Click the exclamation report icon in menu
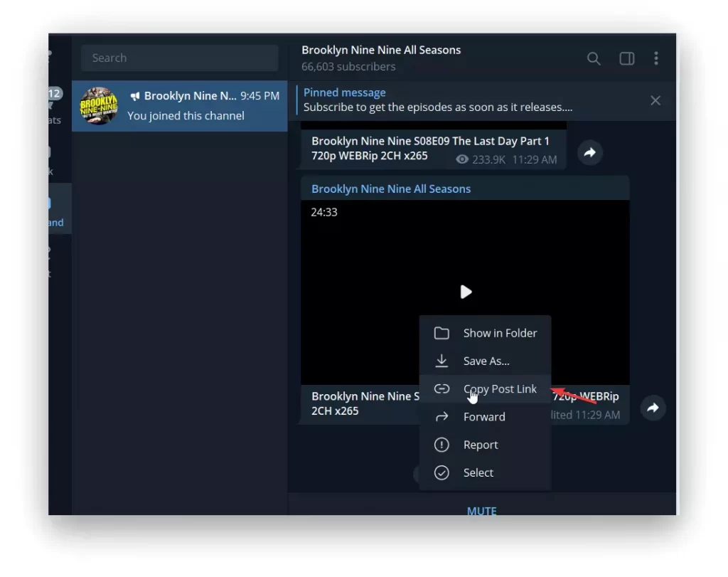 (441, 445)
